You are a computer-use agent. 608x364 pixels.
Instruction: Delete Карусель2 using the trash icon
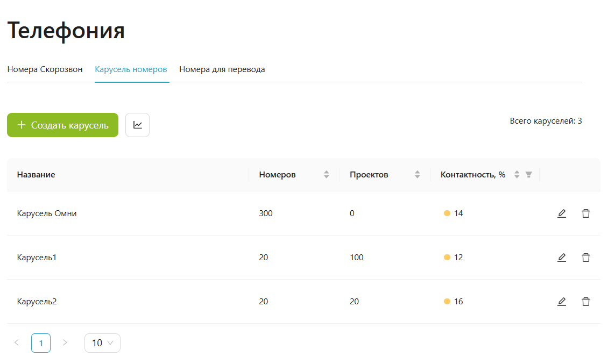tap(586, 301)
